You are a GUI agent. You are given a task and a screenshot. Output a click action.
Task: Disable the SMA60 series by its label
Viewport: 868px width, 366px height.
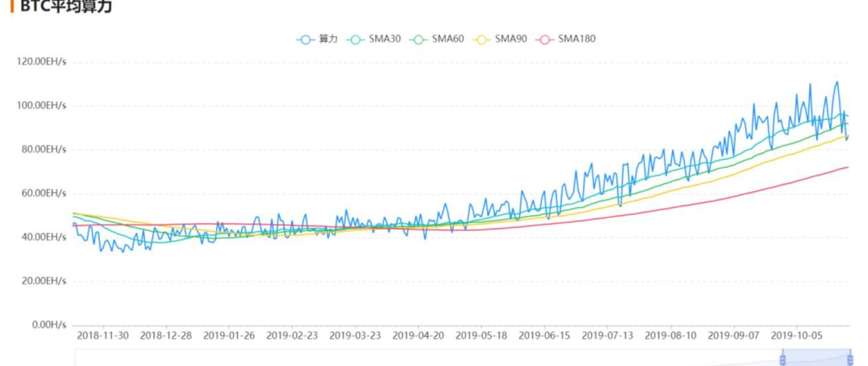point(448,39)
